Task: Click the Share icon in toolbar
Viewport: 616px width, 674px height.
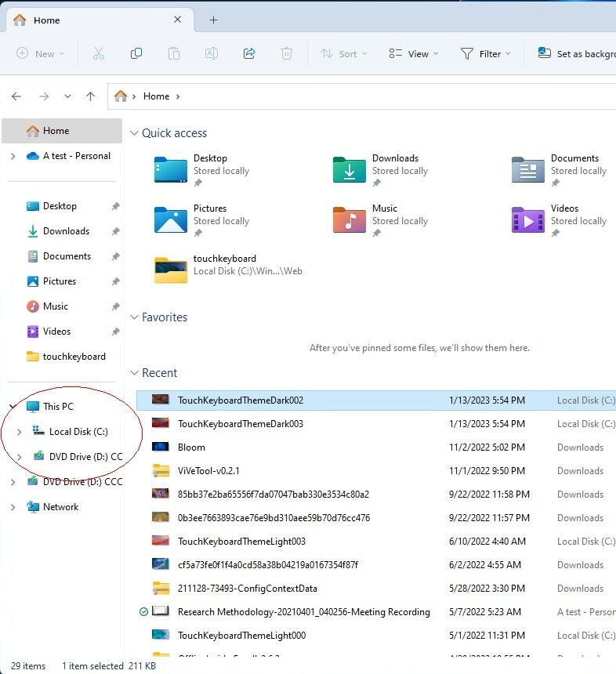Action: (249, 53)
